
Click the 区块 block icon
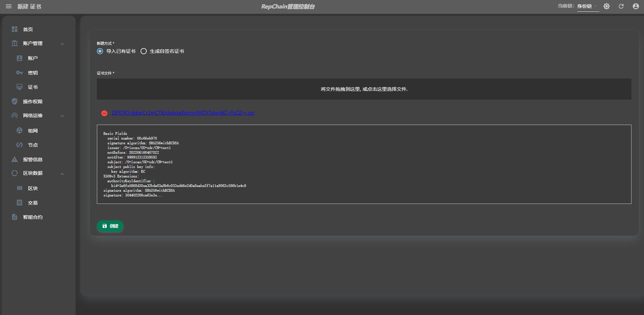click(x=20, y=188)
